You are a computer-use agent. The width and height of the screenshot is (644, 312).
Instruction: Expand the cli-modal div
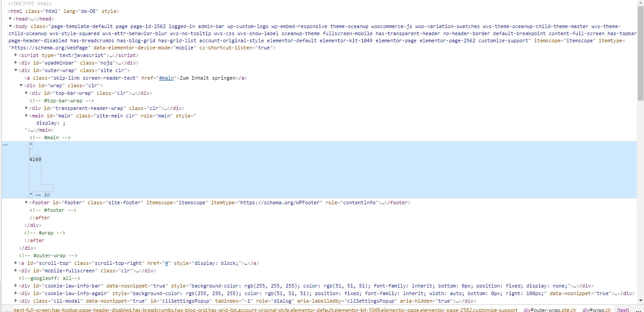click(x=16, y=301)
